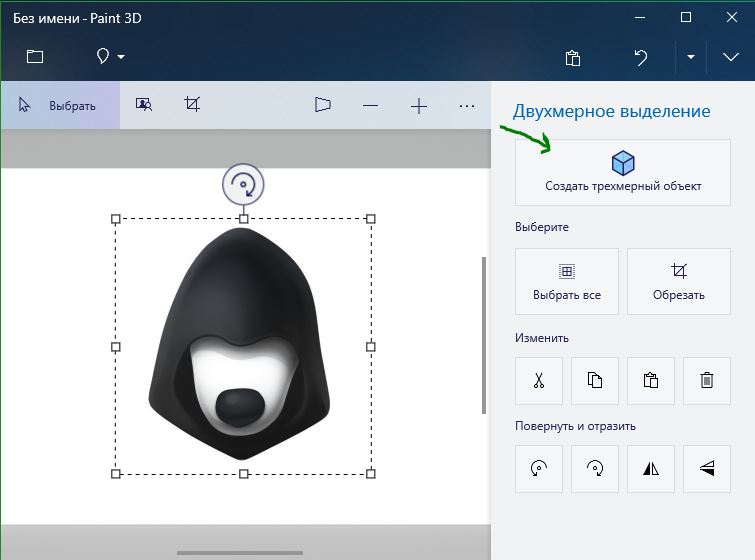Zoom in with the plus button
The width and height of the screenshot is (755, 560).
coord(419,106)
